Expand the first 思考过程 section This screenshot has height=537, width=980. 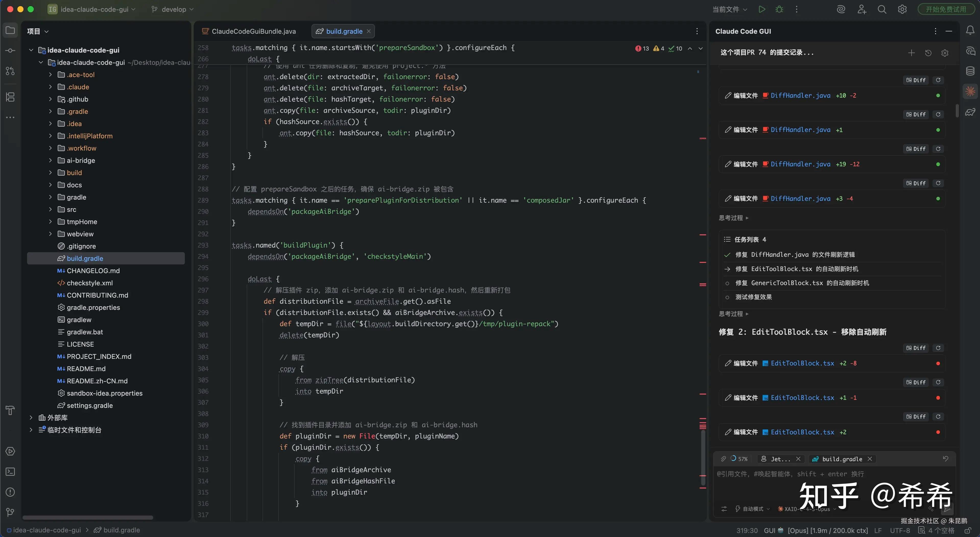pyautogui.click(x=734, y=218)
